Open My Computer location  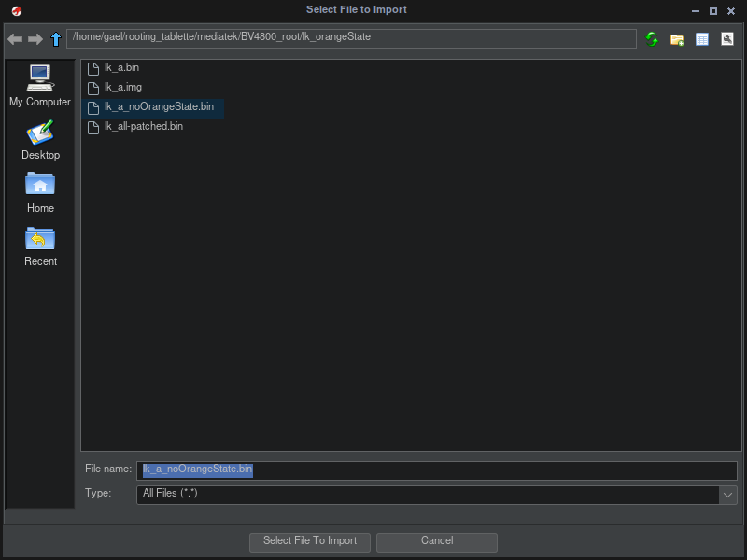coord(40,86)
